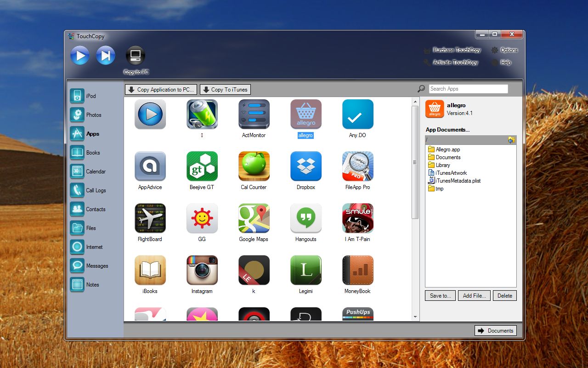The image size is (588, 368).
Task: Open the Notes section in the sidebar
Action: click(85, 284)
